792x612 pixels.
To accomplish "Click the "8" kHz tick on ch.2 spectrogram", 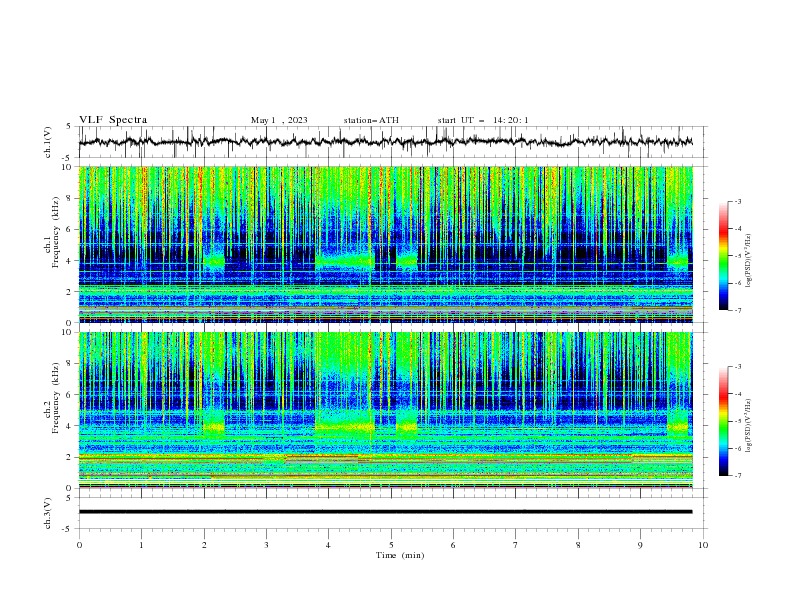I will (70, 364).
